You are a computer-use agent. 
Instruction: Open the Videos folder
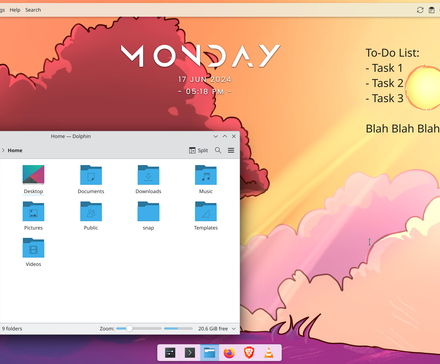click(33, 252)
